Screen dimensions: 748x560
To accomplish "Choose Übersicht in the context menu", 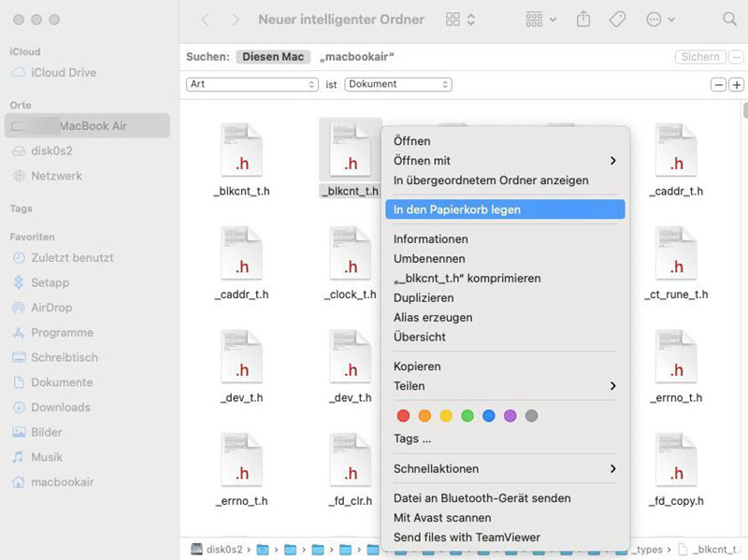I will [x=505, y=337].
